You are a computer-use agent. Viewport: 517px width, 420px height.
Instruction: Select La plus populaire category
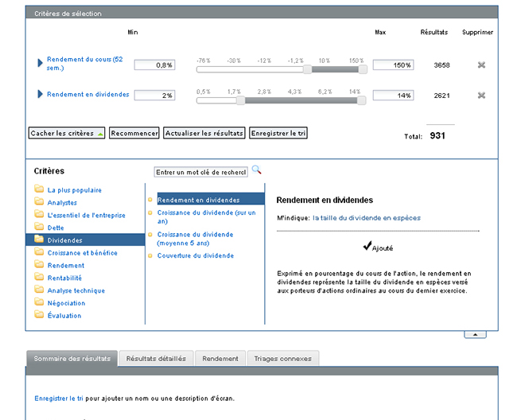pos(75,190)
